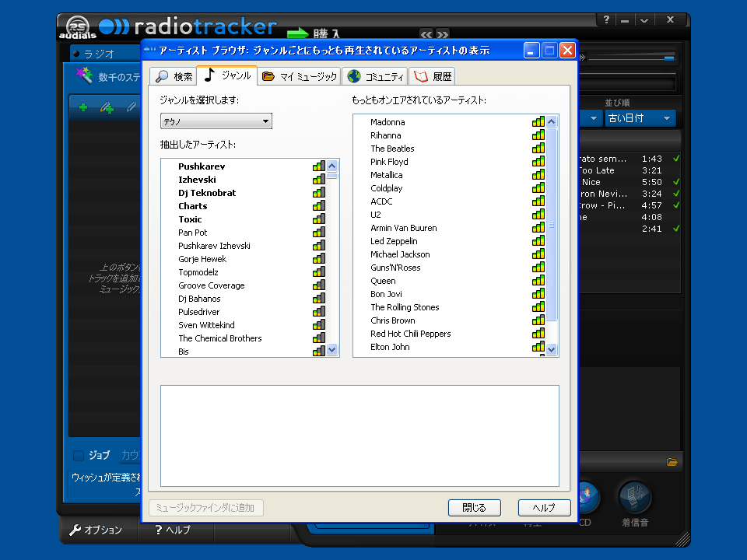Click down arrow of extracted artists scrollbar

tap(332, 349)
